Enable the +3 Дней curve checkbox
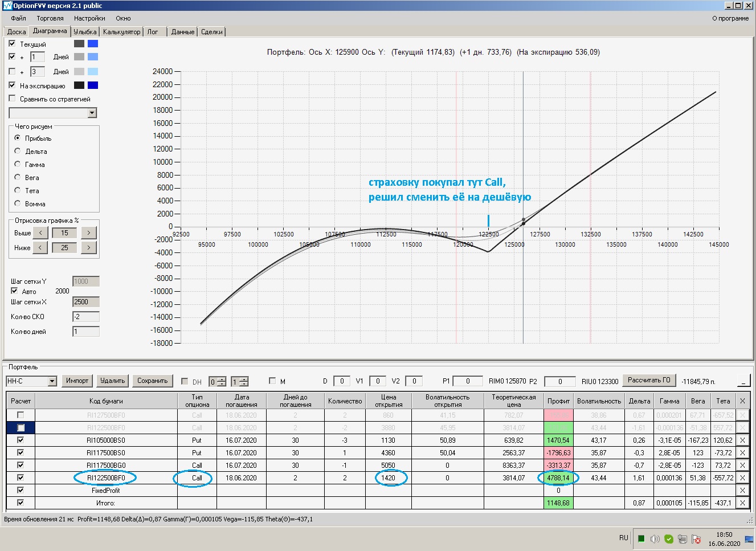 tap(12, 71)
